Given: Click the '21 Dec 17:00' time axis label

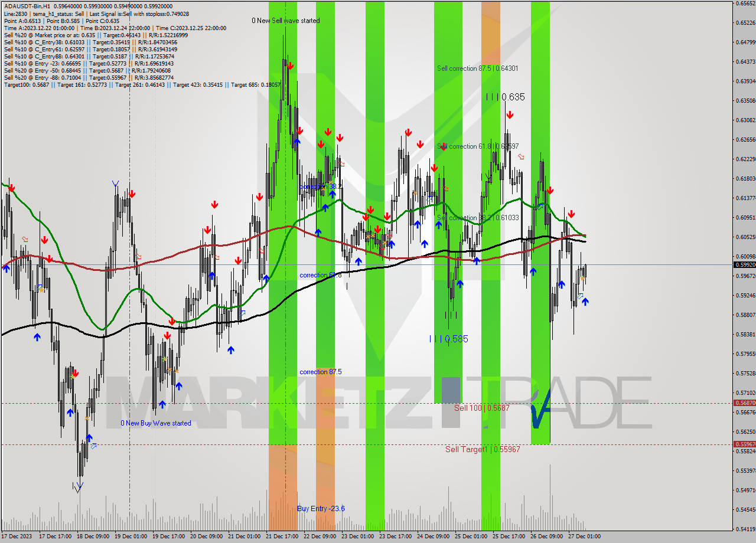Looking at the screenshot, I should (283, 537).
